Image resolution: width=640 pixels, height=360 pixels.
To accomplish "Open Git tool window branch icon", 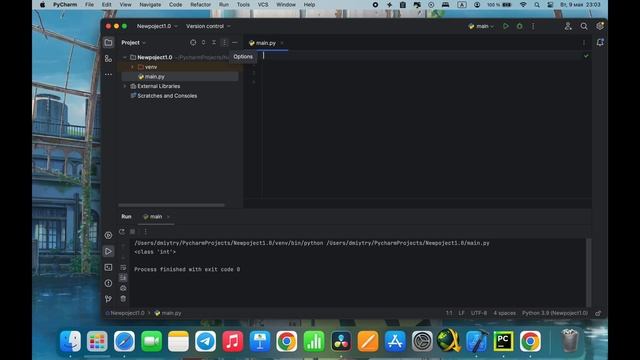I will [108, 299].
